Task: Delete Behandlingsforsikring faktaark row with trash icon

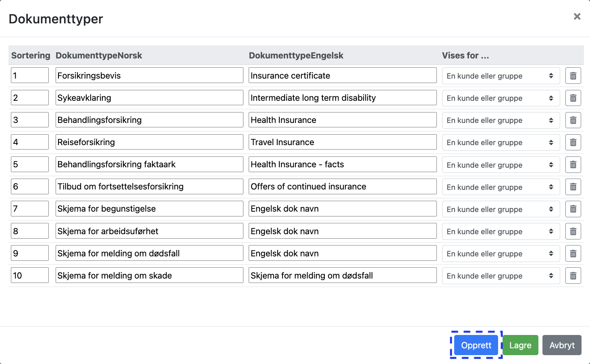Action: [x=573, y=164]
